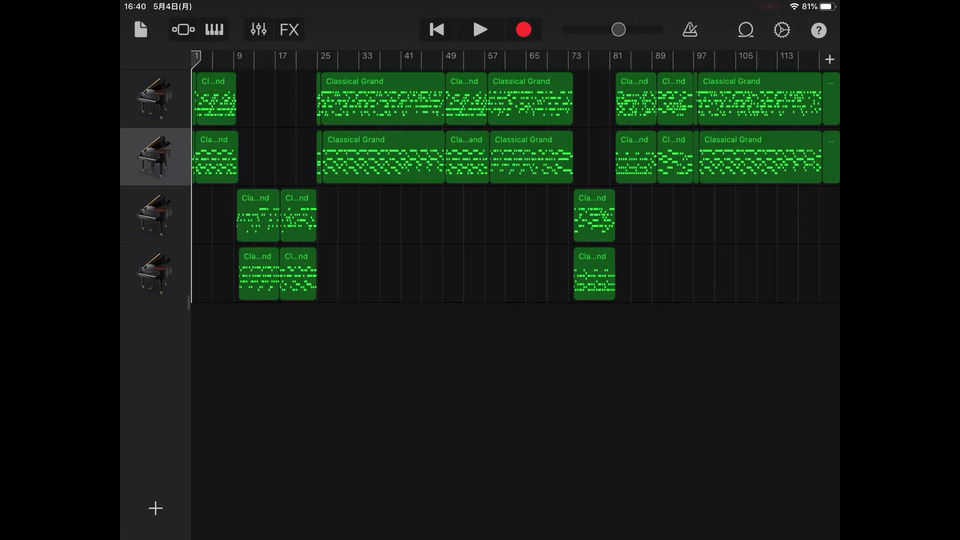Add a new track with the plus button
Viewport: 960px width, 540px height.
155,508
